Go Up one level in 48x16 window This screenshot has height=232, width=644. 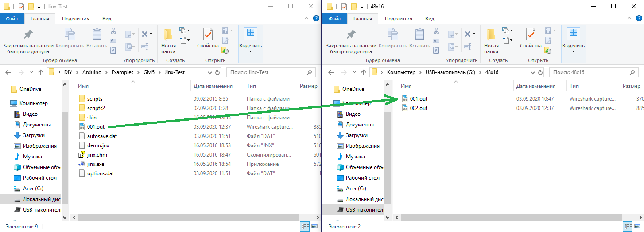(364, 72)
